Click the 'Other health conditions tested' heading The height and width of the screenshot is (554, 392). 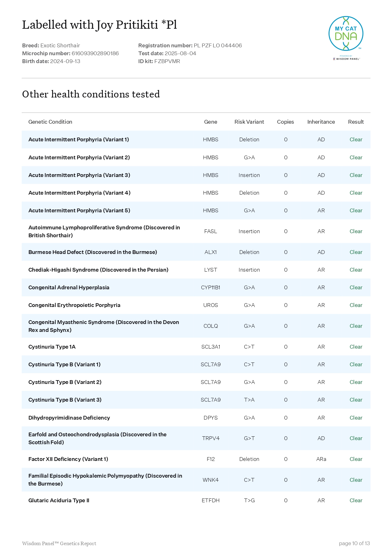point(91,94)
